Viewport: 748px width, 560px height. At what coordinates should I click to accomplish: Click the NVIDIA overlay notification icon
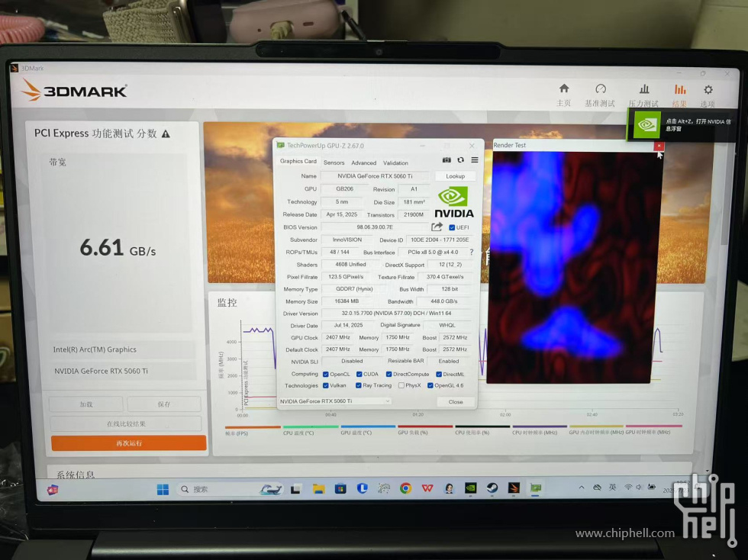[x=647, y=125]
